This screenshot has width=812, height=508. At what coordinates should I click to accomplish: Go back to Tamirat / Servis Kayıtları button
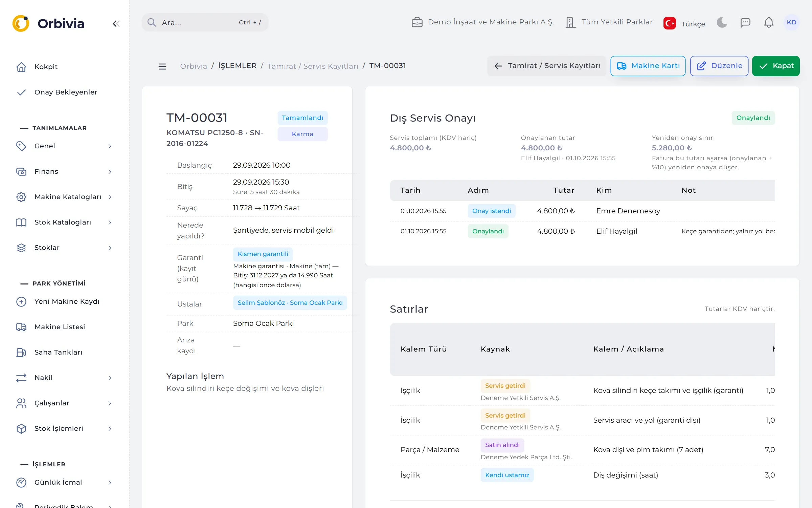(547, 66)
